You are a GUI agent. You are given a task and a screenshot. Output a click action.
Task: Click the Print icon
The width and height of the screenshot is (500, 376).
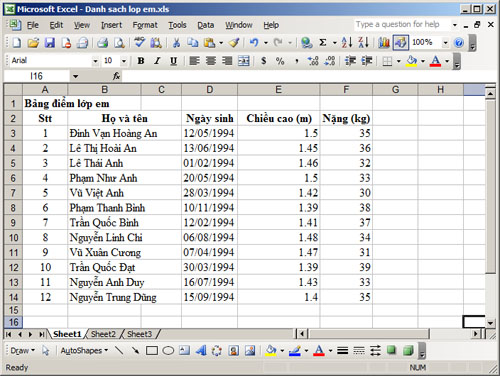[x=102, y=43]
